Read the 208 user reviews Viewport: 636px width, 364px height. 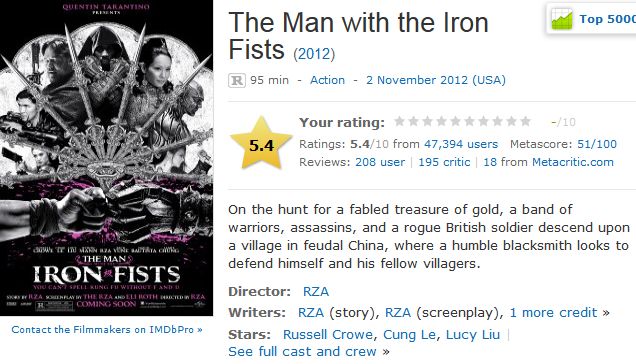click(x=380, y=162)
